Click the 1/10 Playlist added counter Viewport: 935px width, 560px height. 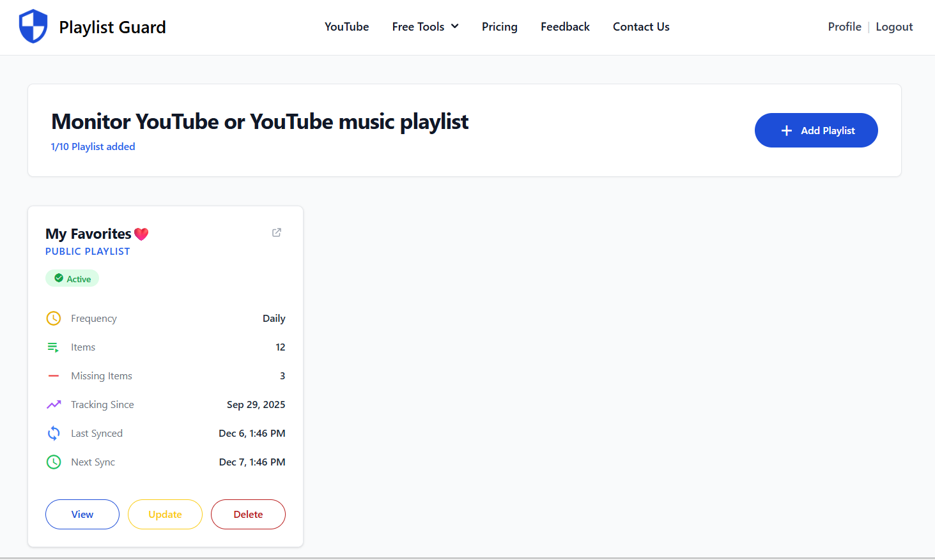point(93,146)
